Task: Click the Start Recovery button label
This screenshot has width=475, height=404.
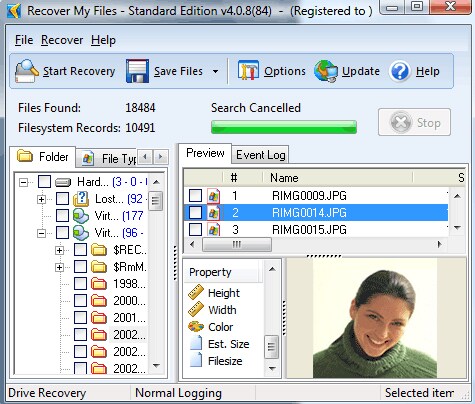Action: (79, 71)
